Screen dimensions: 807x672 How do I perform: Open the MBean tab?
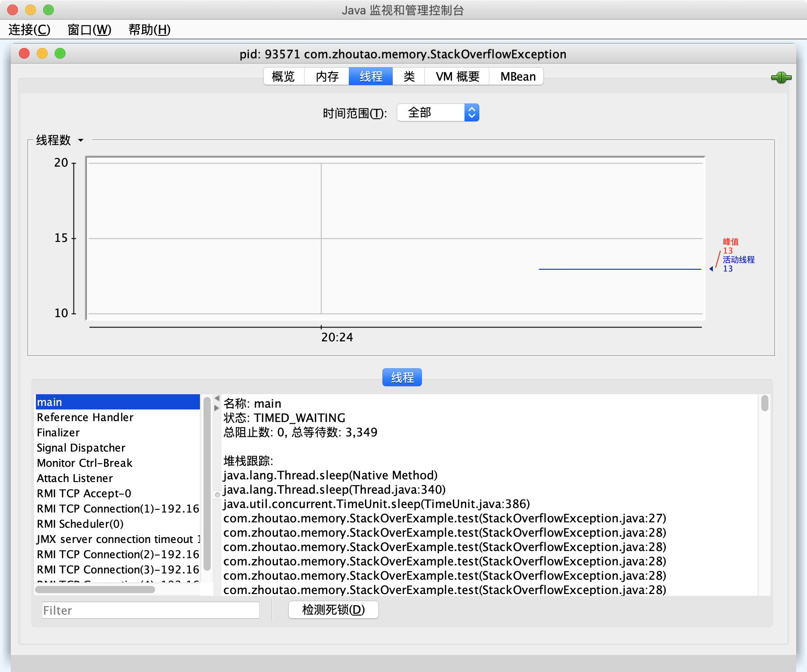click(x=517, y=77)
